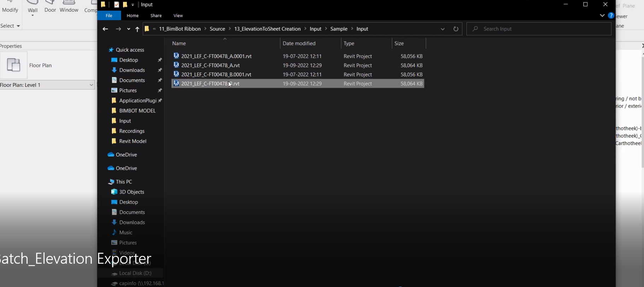The height and width of the screenshot is (287, 644).
Task: Open pinned Pictures under Quick access
Action: [128, 90]
